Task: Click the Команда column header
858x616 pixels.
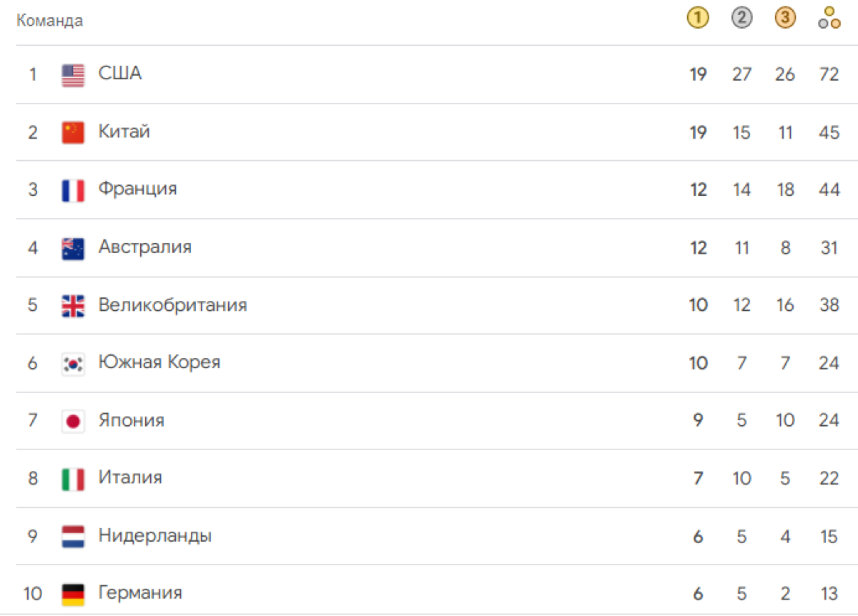Action: coord(50,21)
